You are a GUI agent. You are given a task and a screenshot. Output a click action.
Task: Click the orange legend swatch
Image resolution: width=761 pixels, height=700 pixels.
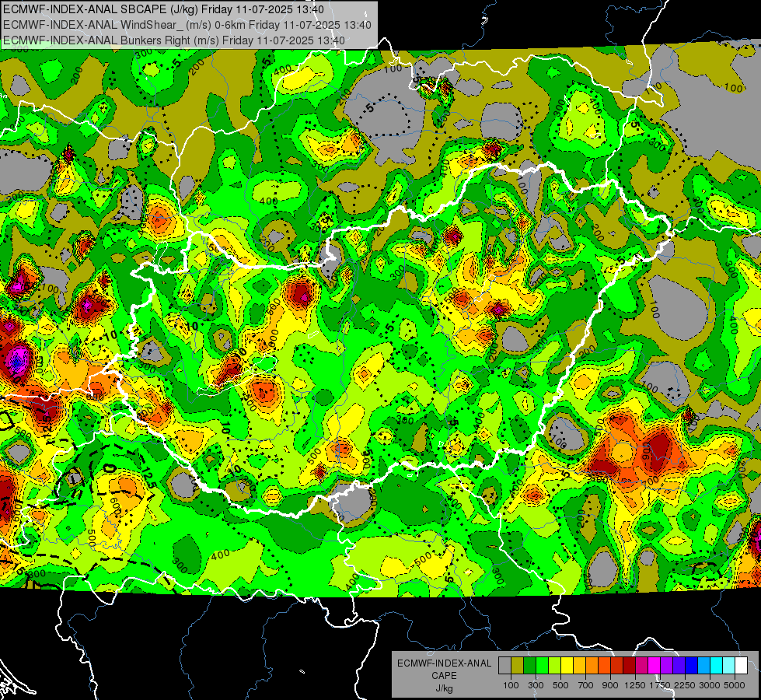click(x=592, y=666)
